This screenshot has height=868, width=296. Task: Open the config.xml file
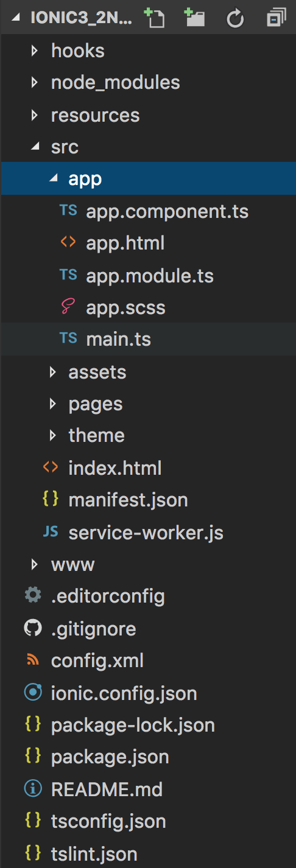click(x=97, y=660)
